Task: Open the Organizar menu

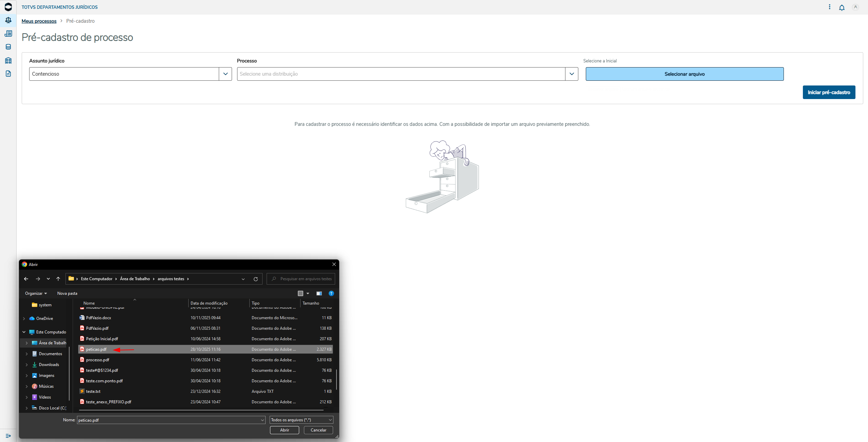Action: click(x=36, y=293)
